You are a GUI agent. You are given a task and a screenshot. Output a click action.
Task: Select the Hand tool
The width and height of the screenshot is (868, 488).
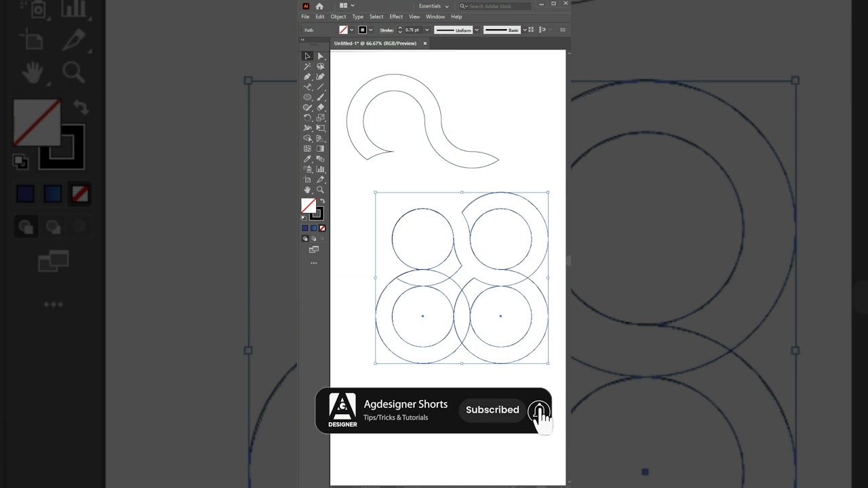[x=307, y=190]
